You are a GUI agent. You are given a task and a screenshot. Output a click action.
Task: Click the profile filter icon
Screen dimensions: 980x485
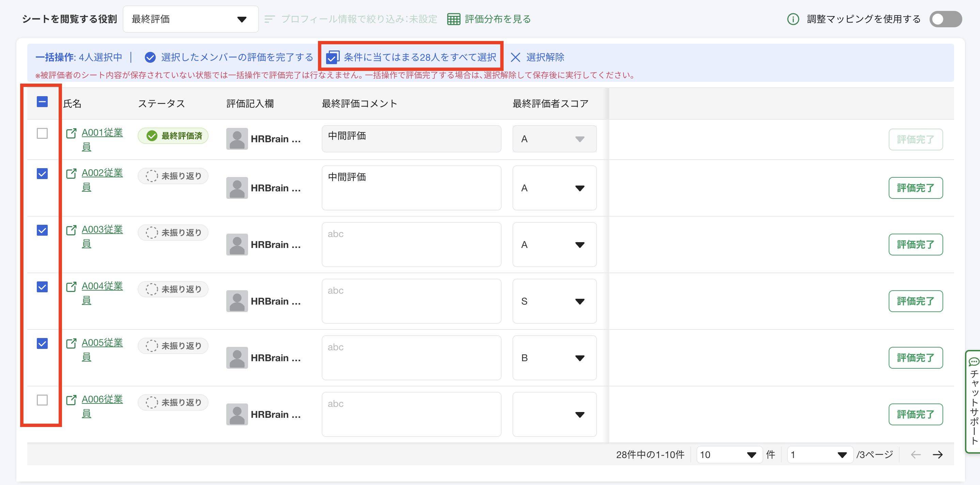click(269, 19)
